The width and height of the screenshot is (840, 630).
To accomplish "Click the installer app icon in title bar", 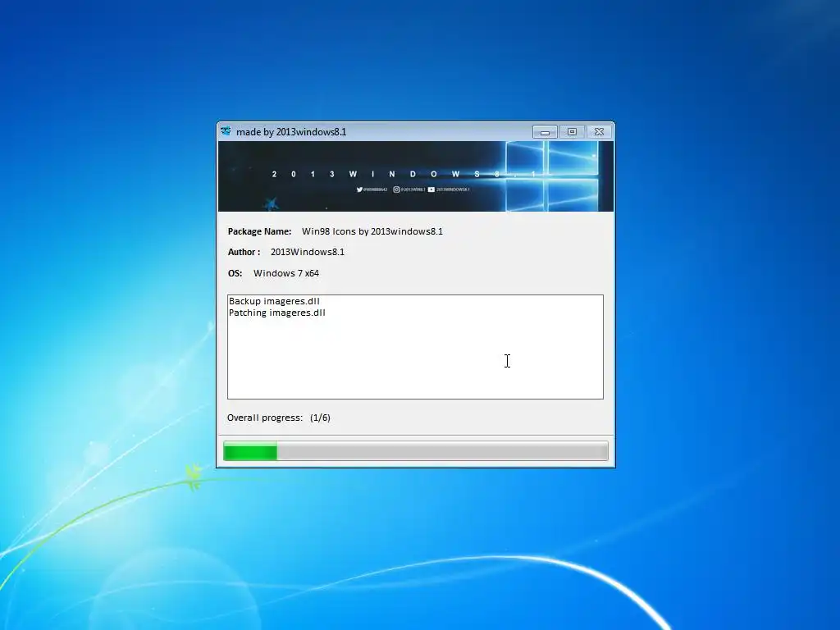I will click(226, 131).
